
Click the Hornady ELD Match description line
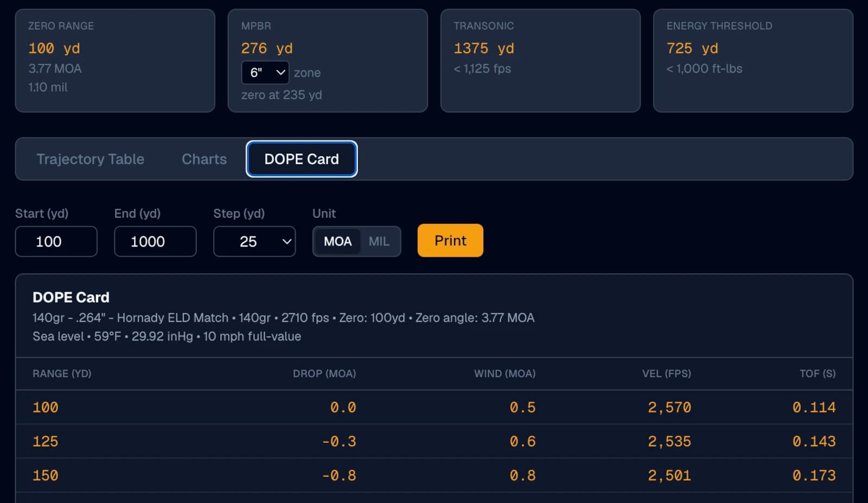point(284,318)
